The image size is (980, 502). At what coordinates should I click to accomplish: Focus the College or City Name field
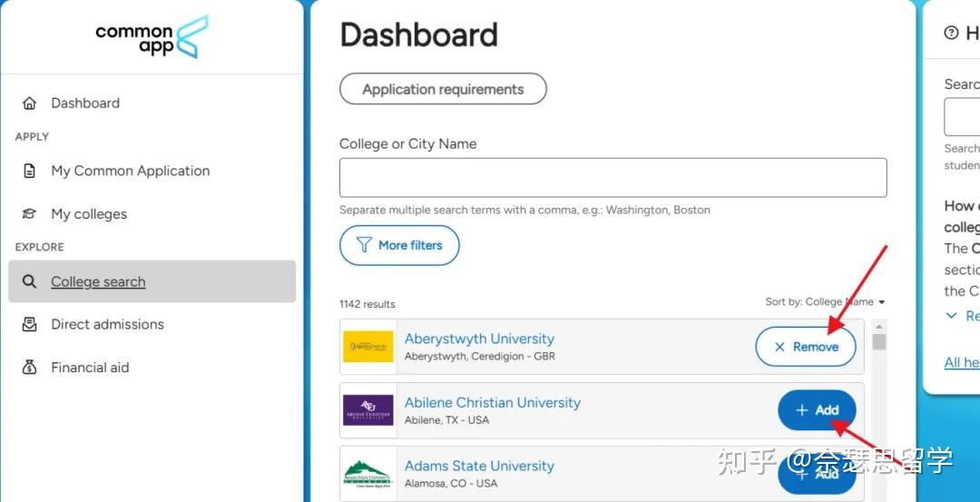[x=613, y=178]
